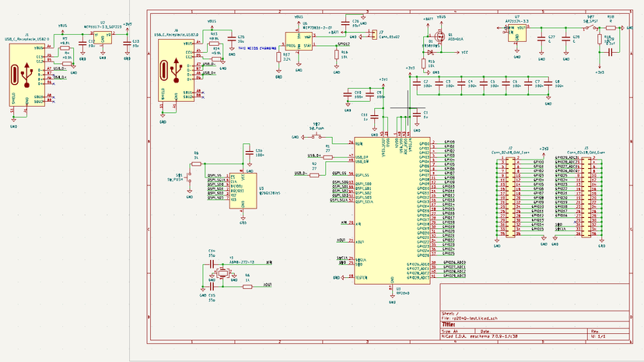The image size is (644, 362).
Task: Select the 1k resistor on the XOUT line
Action: coord(247,286)
